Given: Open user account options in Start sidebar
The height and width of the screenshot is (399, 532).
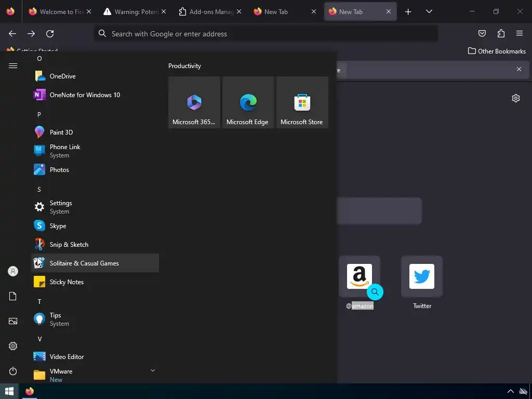Looking at the screenshot, I should click(13, 271).
